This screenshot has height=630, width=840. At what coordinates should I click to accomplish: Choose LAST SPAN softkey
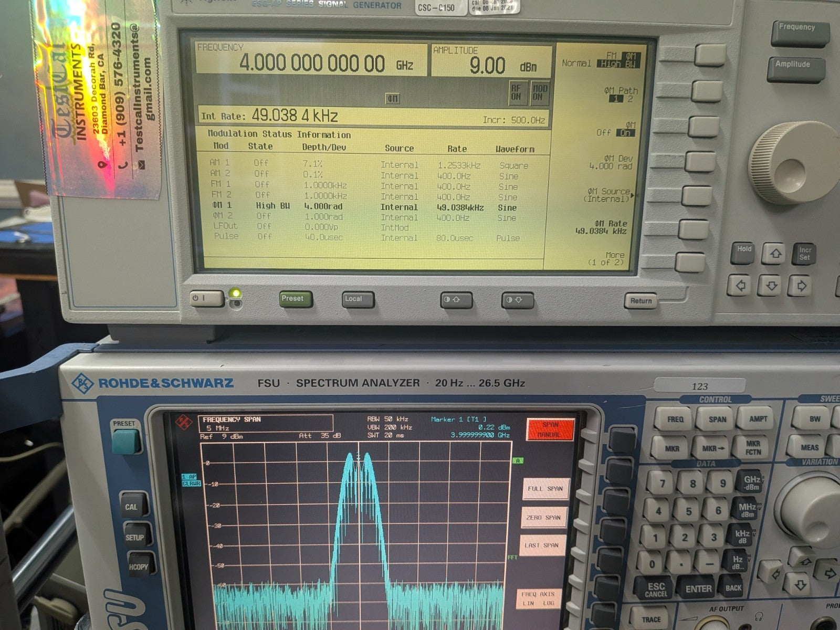(x=542, y=545)
